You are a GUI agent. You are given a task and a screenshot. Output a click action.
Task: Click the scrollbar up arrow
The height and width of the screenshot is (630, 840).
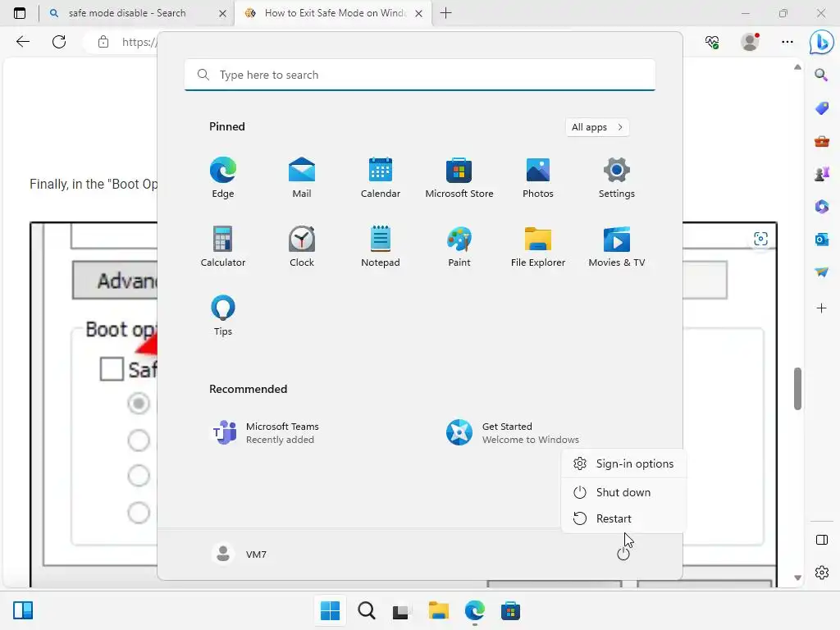coord(797,67)
